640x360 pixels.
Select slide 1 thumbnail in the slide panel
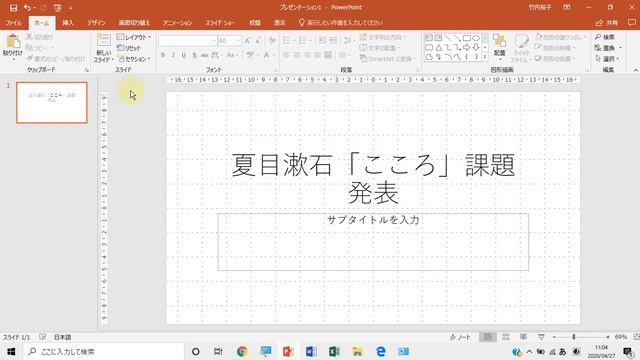(52, 102)
